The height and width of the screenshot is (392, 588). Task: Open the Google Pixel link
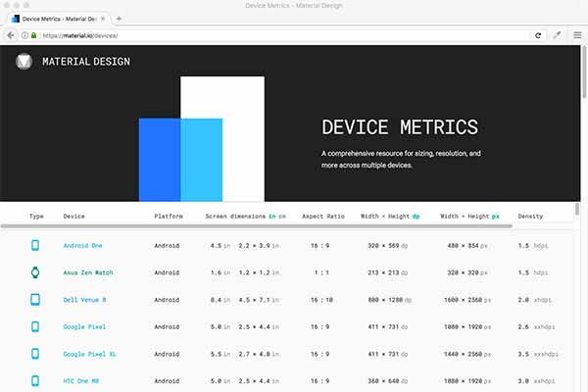coord(84,326)
